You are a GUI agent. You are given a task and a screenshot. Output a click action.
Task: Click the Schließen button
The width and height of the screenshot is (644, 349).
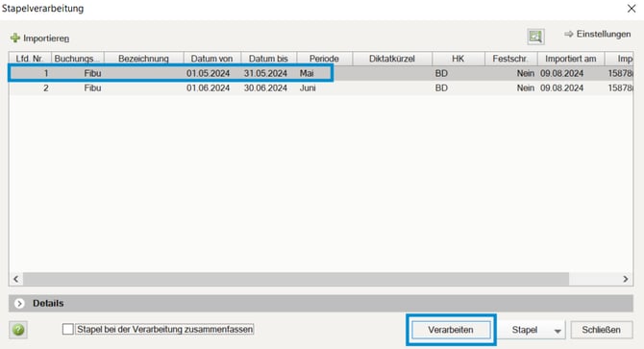click(602, 330)
